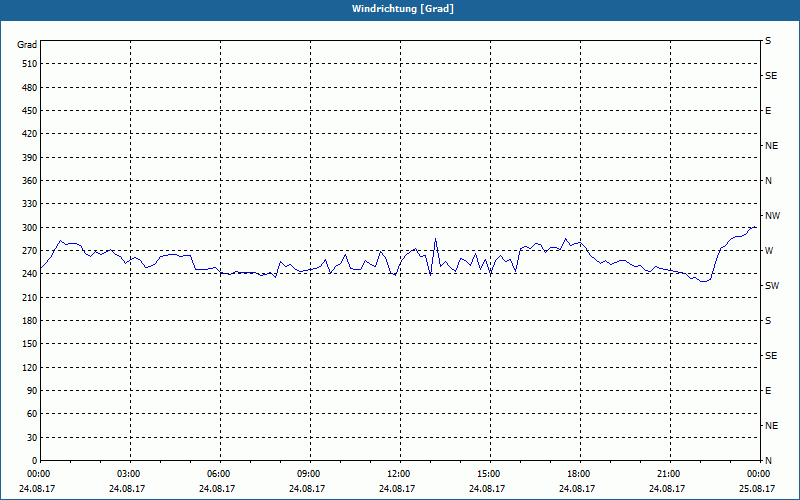
Task: Click the 21:00 time label
Action: point(668,474)
